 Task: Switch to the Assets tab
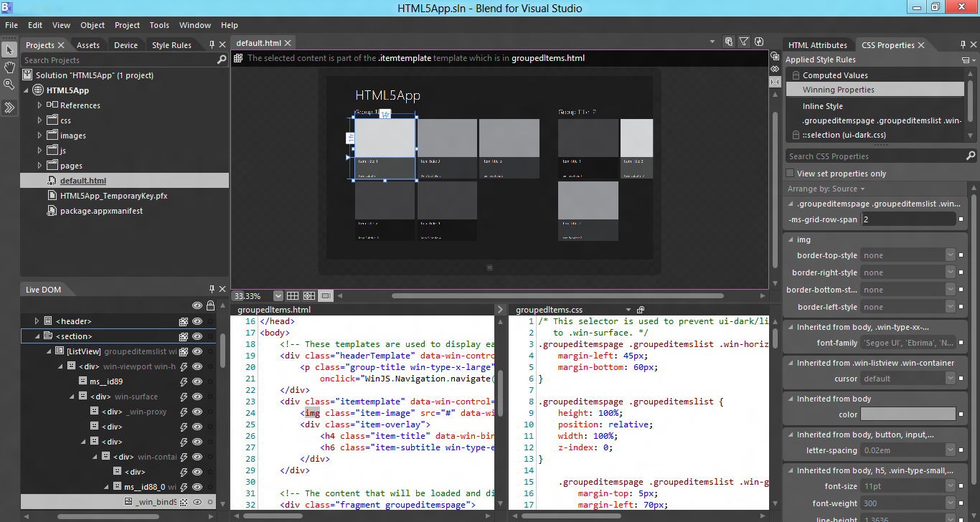88,45
